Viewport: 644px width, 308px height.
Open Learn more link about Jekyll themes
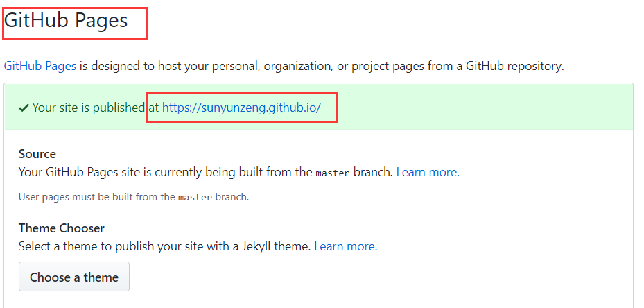click(x=345, y=246)
